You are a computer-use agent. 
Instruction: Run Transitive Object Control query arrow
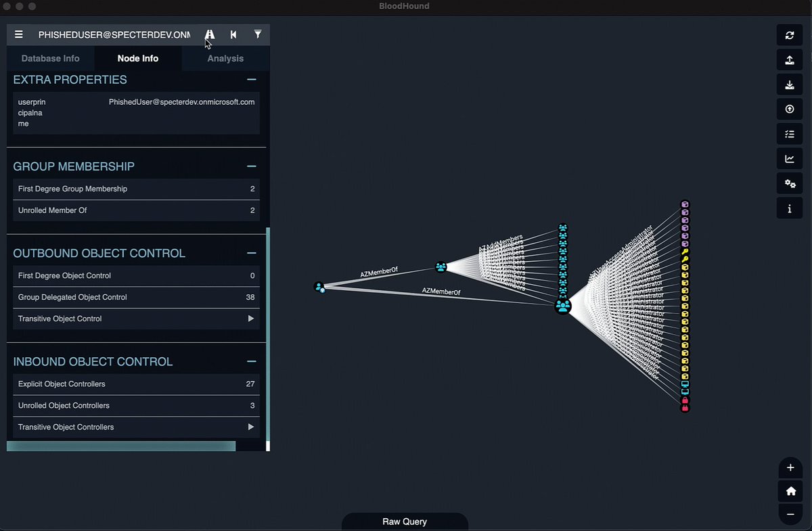251,319
